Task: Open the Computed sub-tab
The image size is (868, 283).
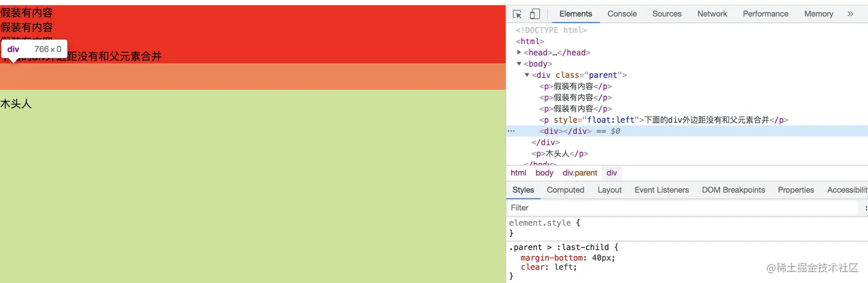Action: point(565,190)
